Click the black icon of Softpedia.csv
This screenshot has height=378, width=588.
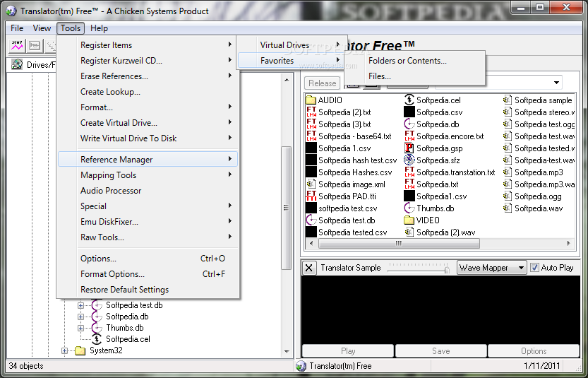pos(409,112)
